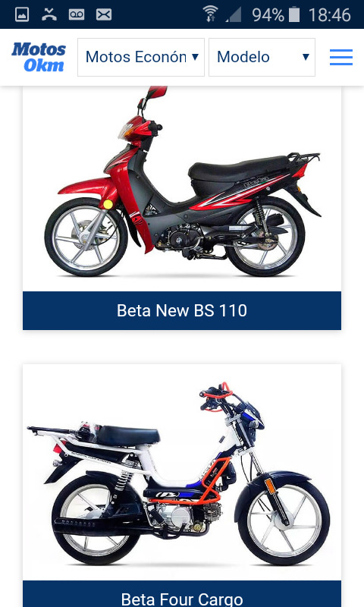Tap the 18:46 clock in status bar
Screen dimensions: 364x607
click(x=330, y=15)
